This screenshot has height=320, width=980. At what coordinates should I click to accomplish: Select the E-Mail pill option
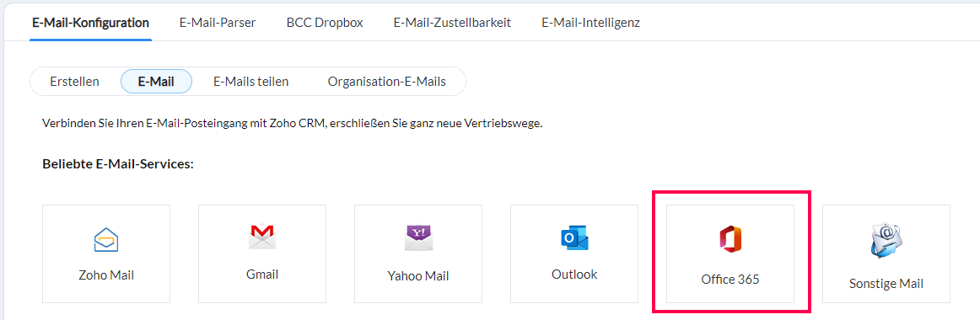pyautogui.click(x=156, y=81)
